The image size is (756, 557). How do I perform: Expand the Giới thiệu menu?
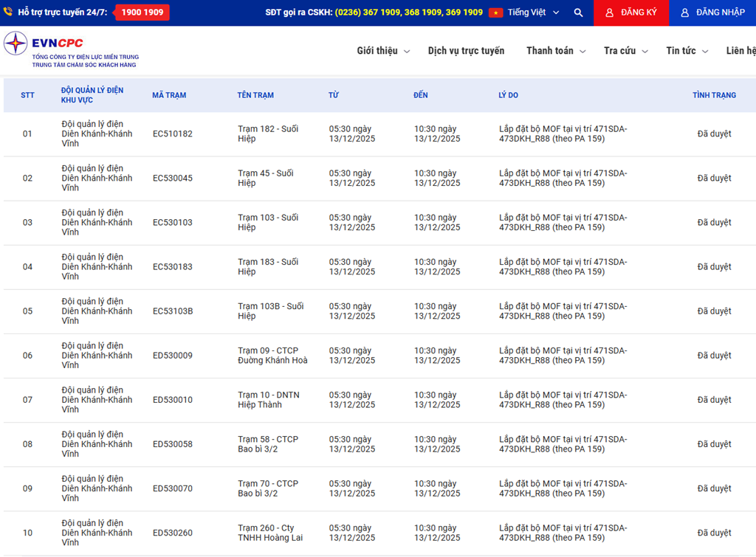tap(383, 51)
